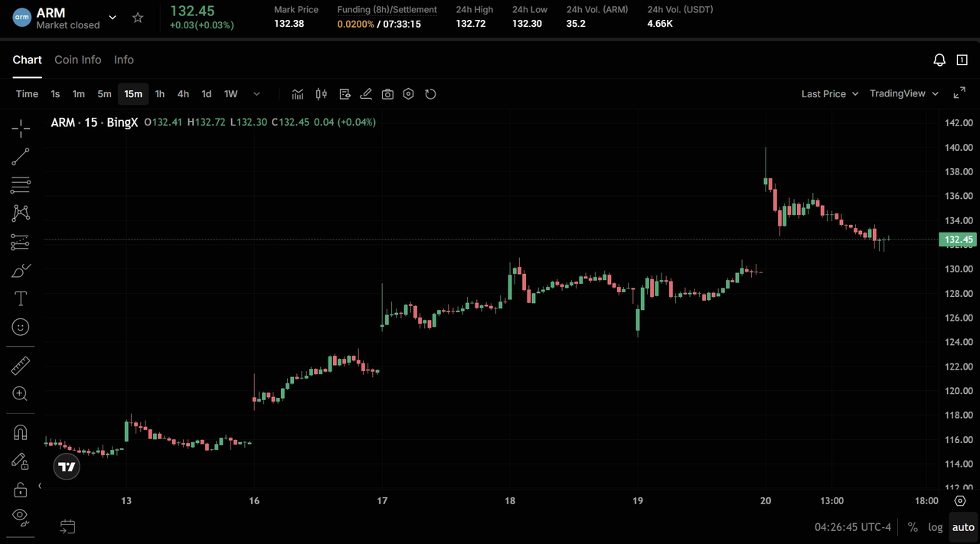Open the Fibonacci retracement tool
The height and width of the screenshot is (544, 980).
[21, 184]
